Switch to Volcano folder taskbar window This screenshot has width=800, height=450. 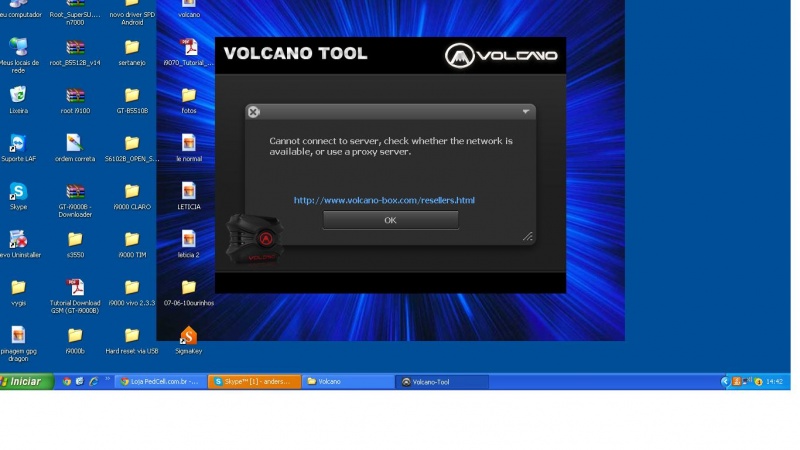pyautogui.click(x=348, y=382)
